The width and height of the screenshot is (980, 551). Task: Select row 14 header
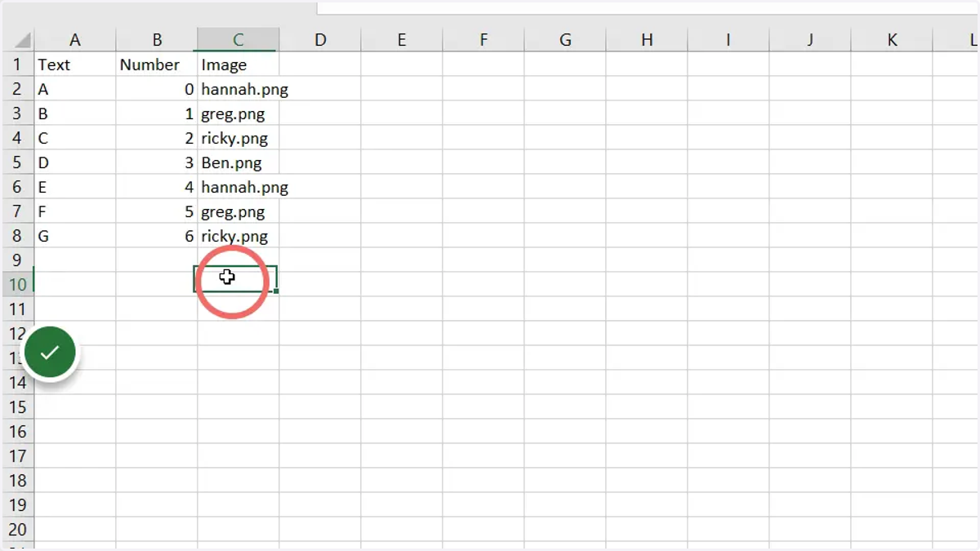pyautogui.click(x=18, y=383)
